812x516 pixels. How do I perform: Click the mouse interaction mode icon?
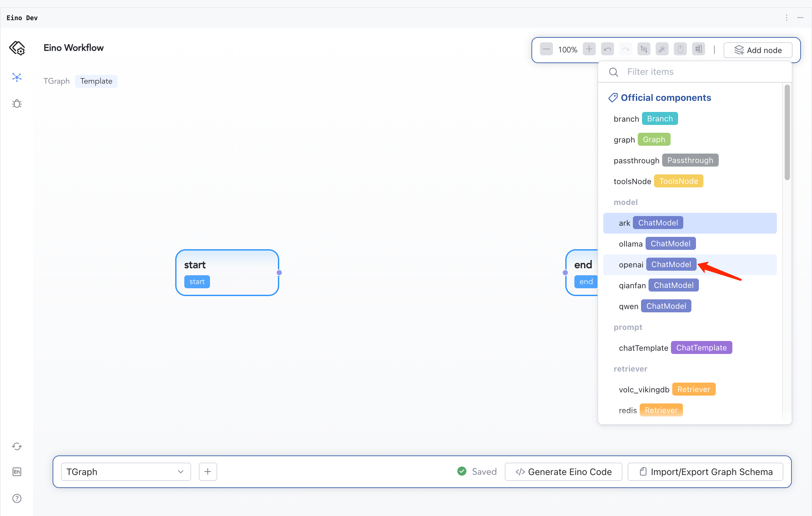pos(680,49)
